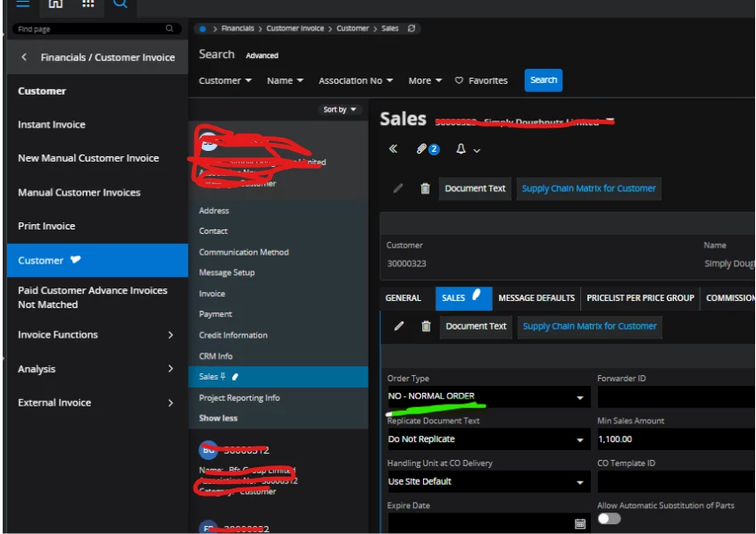
Task: Click the CO Template ID field
Action: click(x=677, y=481)
